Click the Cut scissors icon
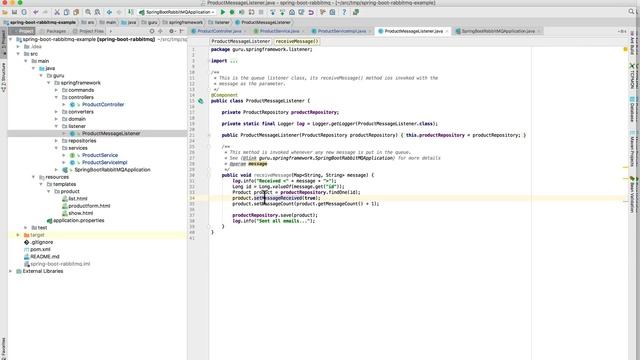 pyautogui.click(x=57, y=12)
